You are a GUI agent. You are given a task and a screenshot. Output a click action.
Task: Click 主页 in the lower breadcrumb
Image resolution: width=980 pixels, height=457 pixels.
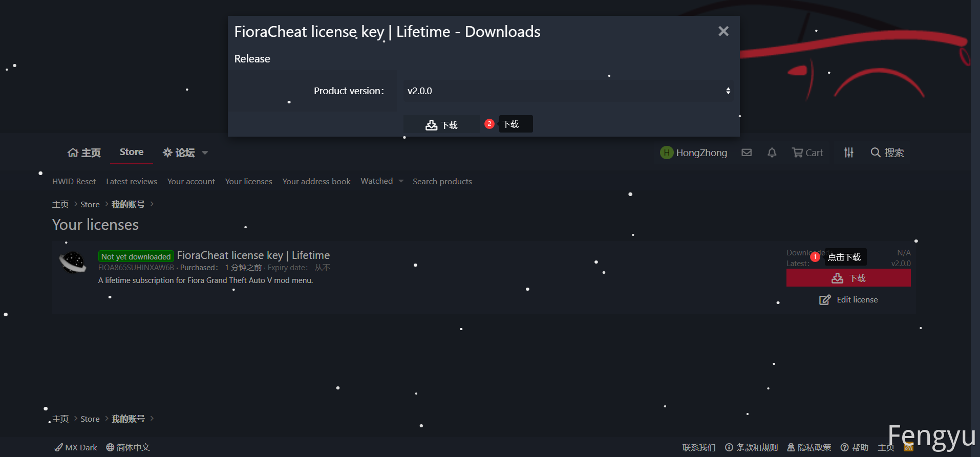[x=60, y=419]
